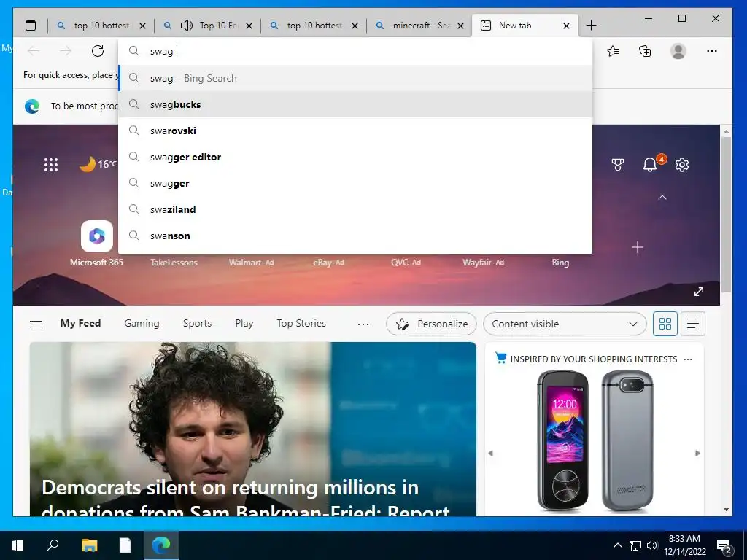
Task: Open the Content visible dropdown
Action: [565, 324]
